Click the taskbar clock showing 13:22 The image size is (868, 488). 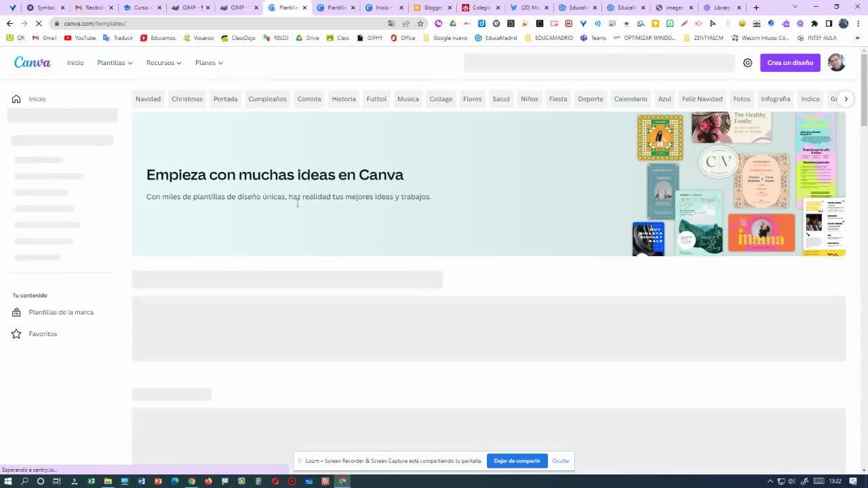click(x=835, y=481)
